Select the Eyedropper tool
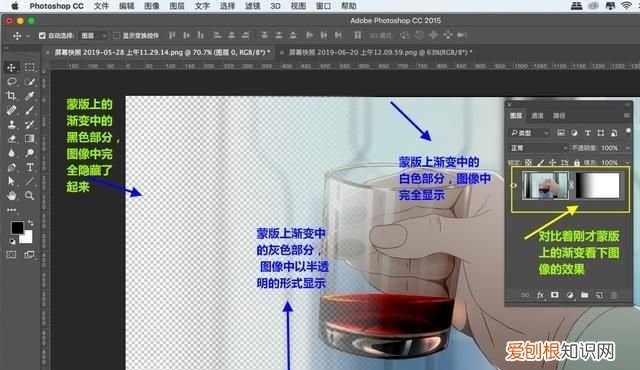This screenshot has width=640, height=370. pyautogui.click(x=29, y=96)
